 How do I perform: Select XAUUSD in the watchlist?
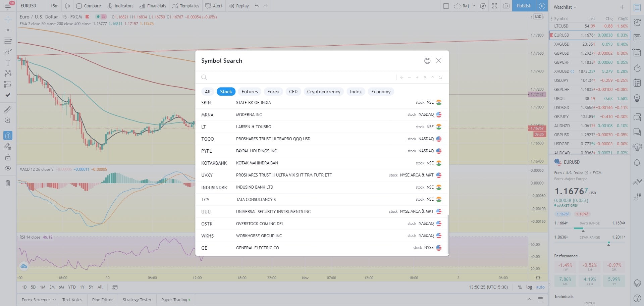click(590, 71)
